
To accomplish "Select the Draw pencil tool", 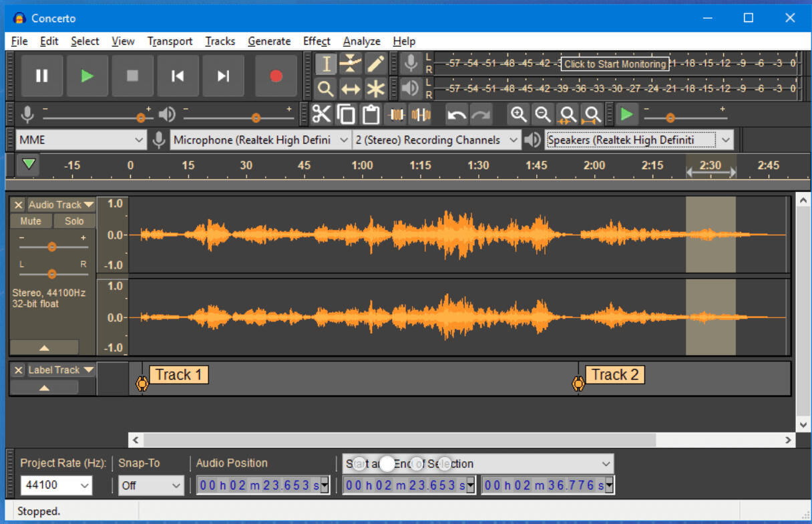I will click(375, 64).
